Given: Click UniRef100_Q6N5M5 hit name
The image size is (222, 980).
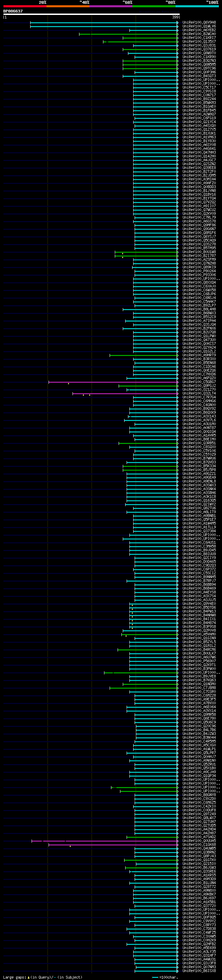Looking at the screenshot, I should [x=199, y=64].
